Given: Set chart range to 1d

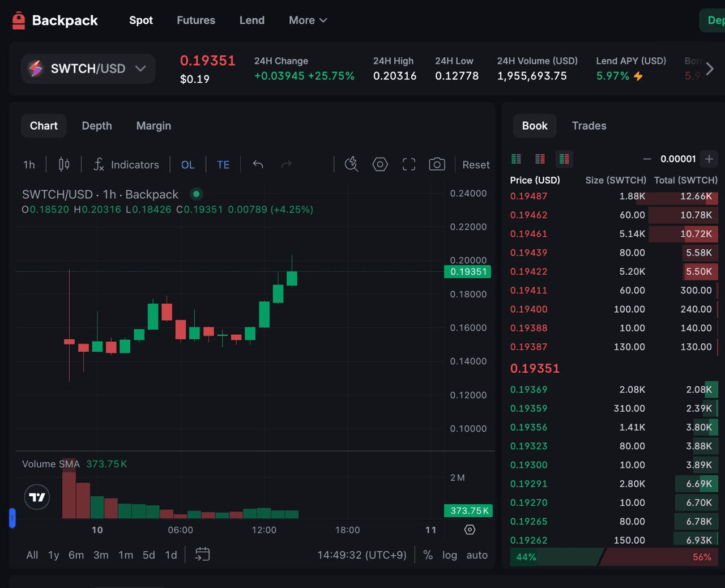Looking at the screenshot, I should pos(171,555).
